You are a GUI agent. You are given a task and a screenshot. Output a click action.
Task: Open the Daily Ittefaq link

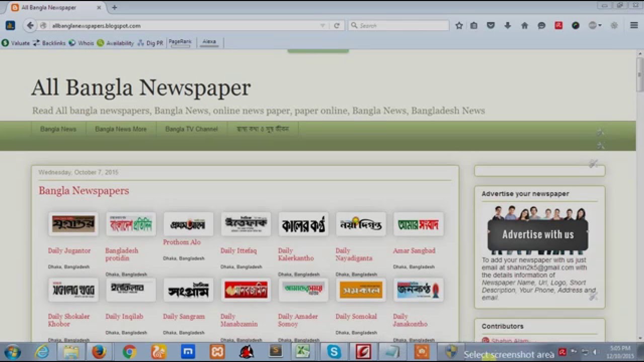point(238,251)
